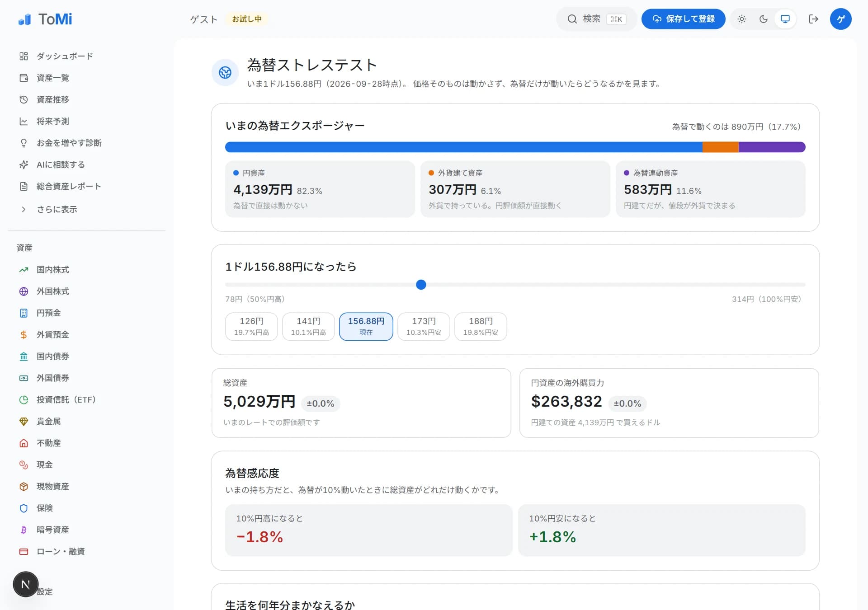Switch to system theme monitor toggle
868x610 pixels.
click(x=785, y=19)
